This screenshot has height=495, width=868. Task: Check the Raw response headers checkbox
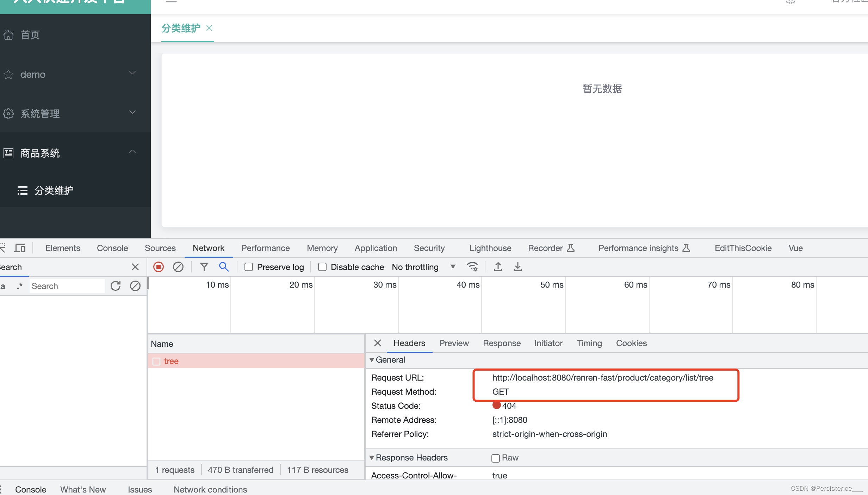[x=496, y=458]
